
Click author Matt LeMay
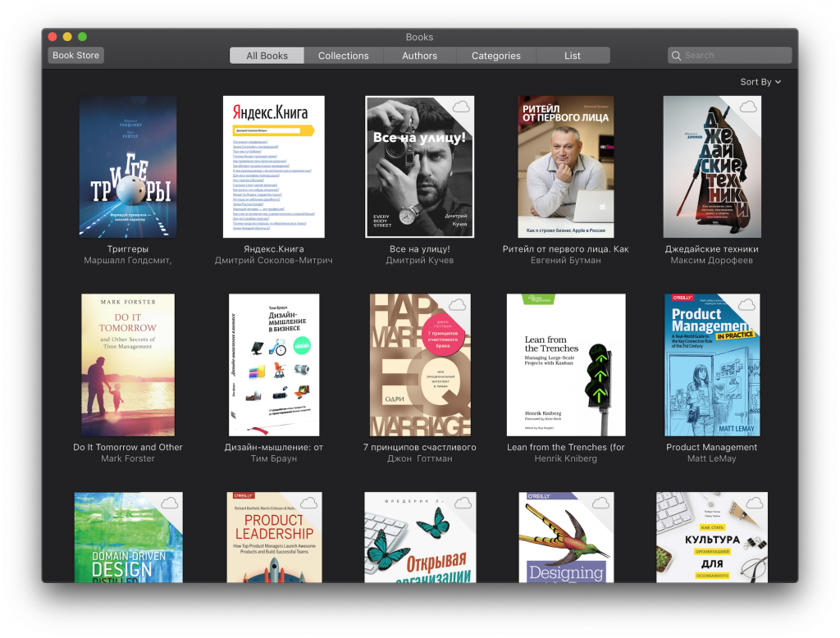click(712, 458)
